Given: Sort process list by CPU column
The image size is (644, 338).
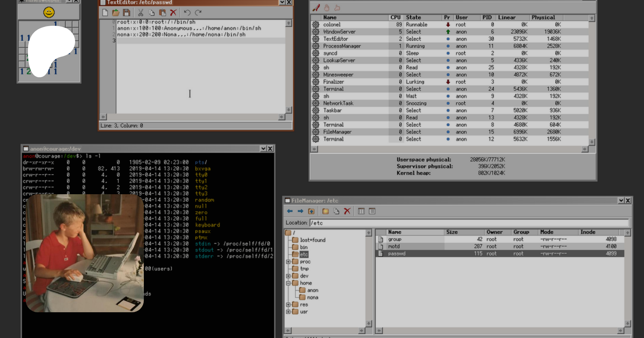Looking at the screenshot, I should (395, 18).
